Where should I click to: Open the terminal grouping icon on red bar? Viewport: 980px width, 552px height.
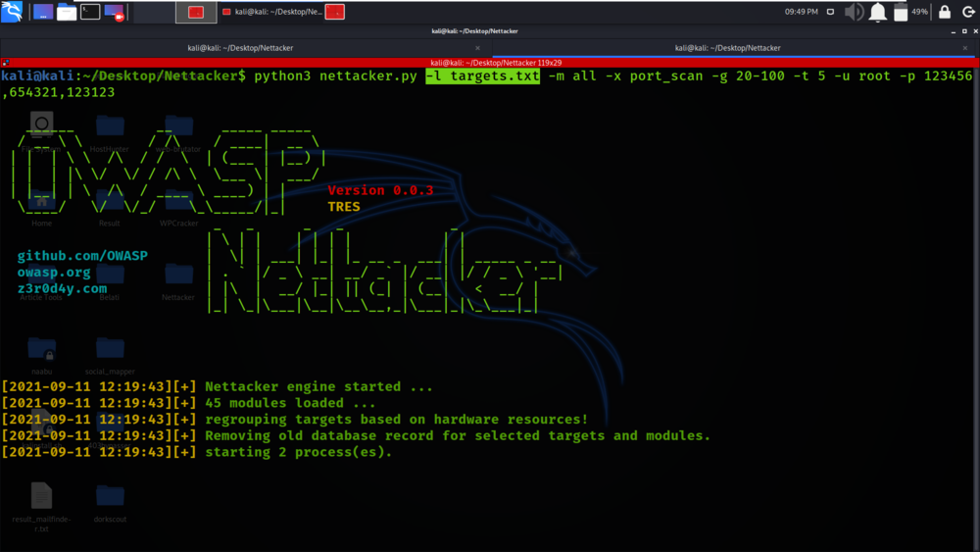pos(5,63)
